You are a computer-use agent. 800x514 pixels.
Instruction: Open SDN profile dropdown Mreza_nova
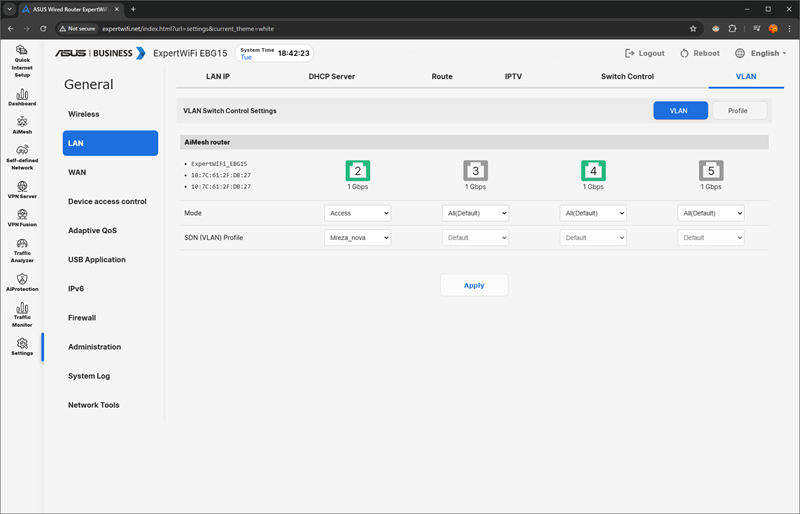[357, 238]
